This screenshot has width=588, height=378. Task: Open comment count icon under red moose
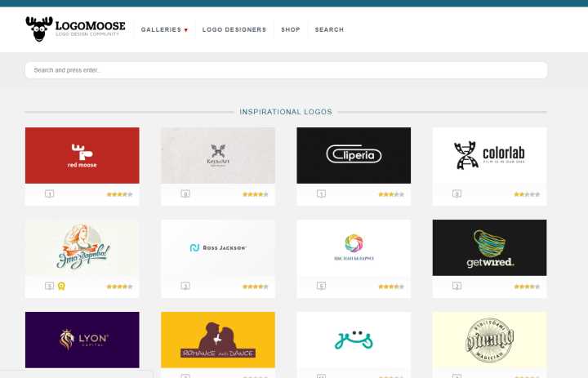50,193
